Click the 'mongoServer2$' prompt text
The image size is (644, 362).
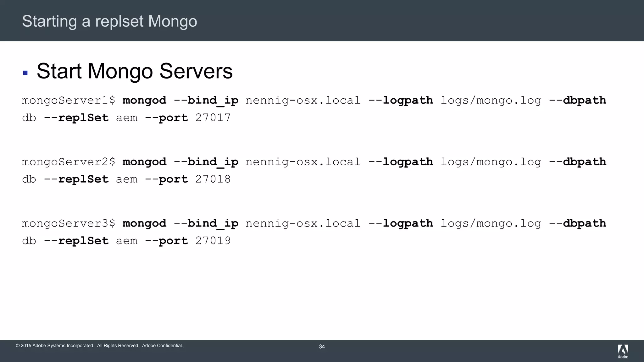click(x=69, y=162)
